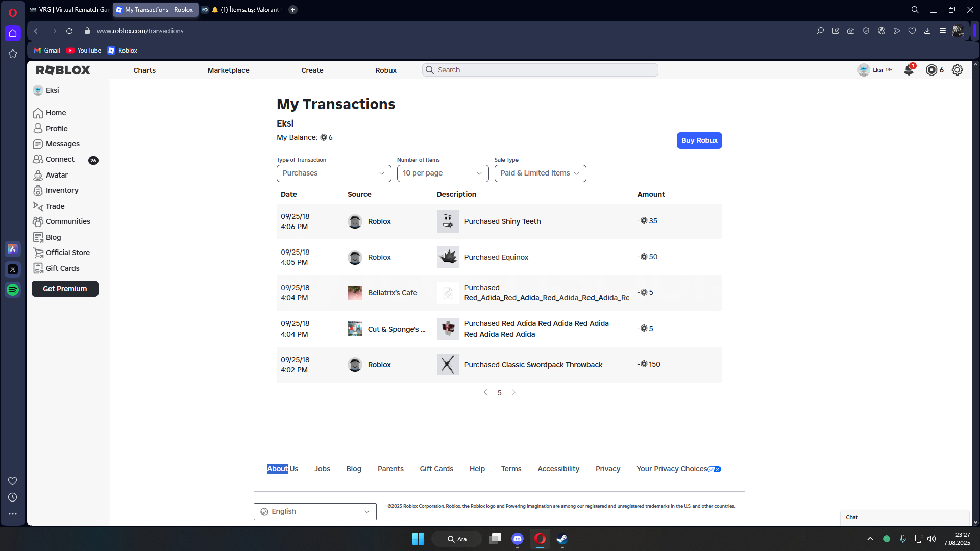980x551 pixels.
Task: Click the Buy Robux button
Action: click(x=699, y=140)
